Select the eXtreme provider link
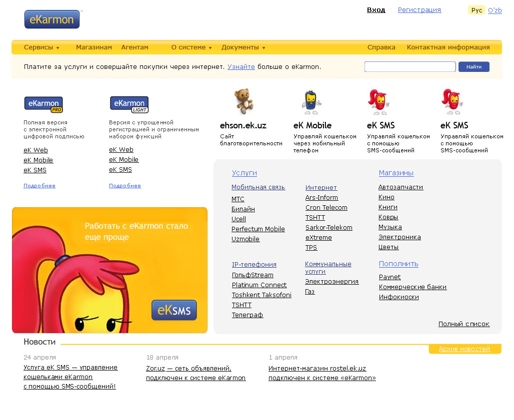 [x=318, y=238]
